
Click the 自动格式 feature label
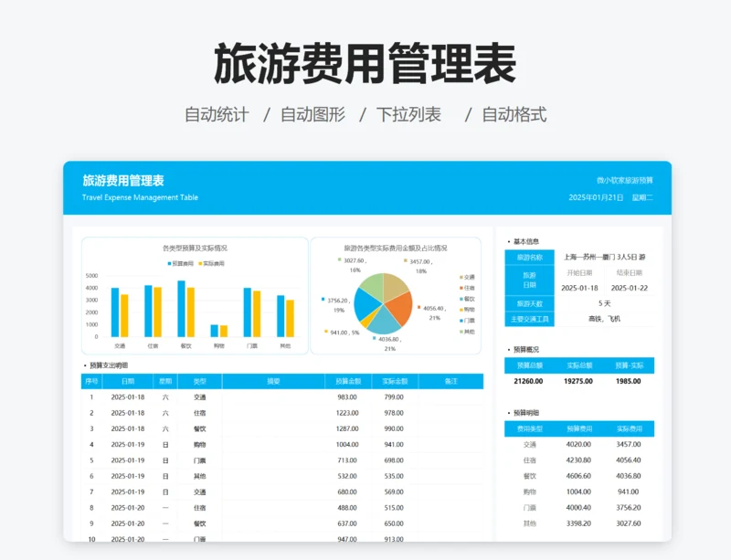[x=514, y=114]
